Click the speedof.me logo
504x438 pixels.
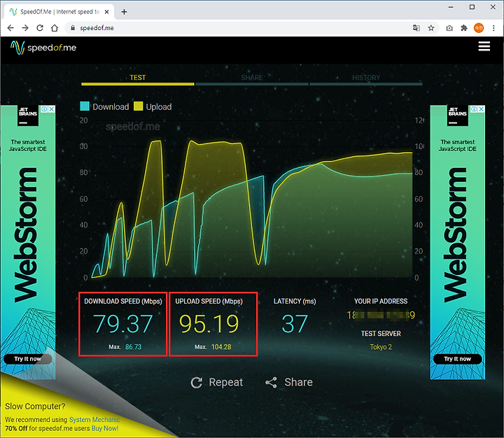43,48
